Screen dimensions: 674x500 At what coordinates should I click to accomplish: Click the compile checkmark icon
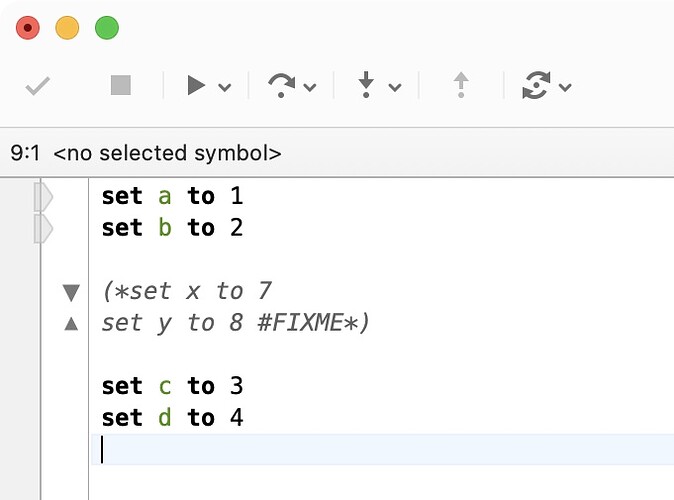pyautogui.click(x=38, y=86)
